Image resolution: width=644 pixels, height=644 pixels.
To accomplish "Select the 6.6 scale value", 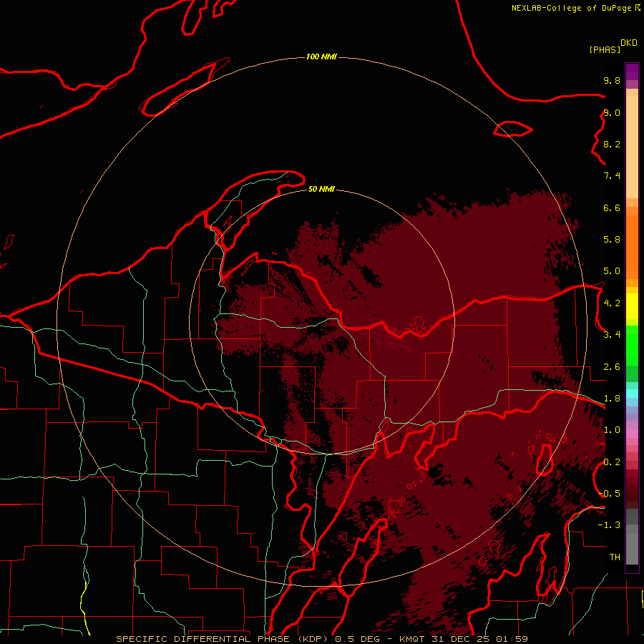I will 612,208.
